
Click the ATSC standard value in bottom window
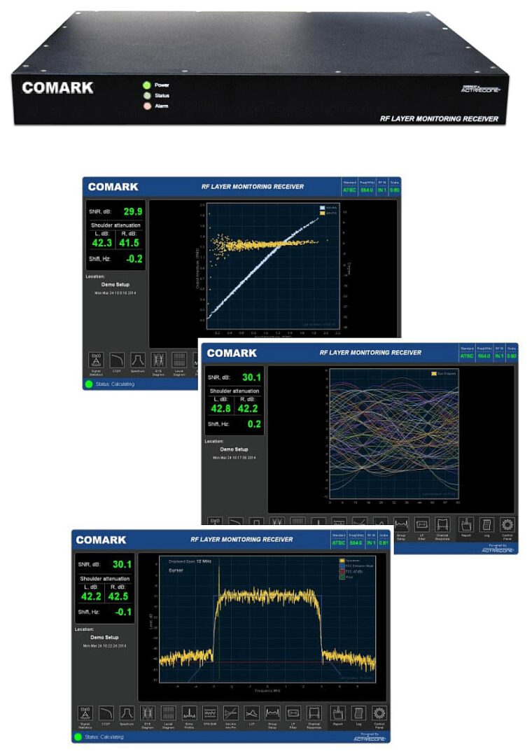[339, 543]
